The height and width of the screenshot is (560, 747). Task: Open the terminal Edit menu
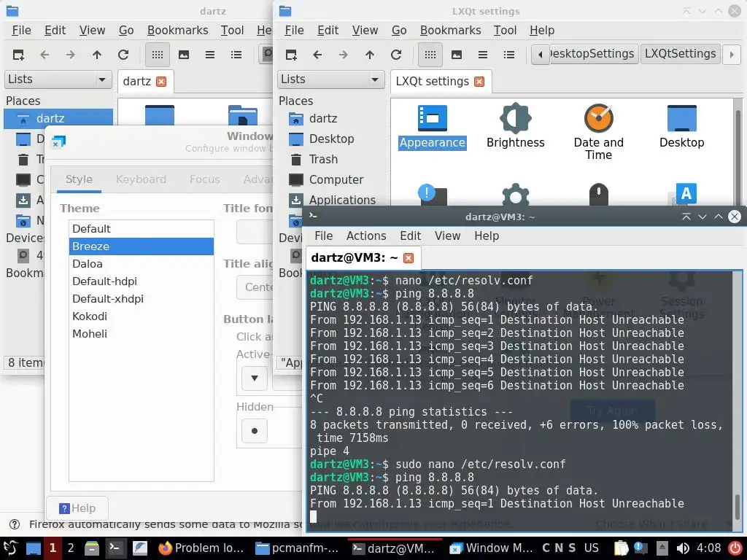(x=410, y=236)
